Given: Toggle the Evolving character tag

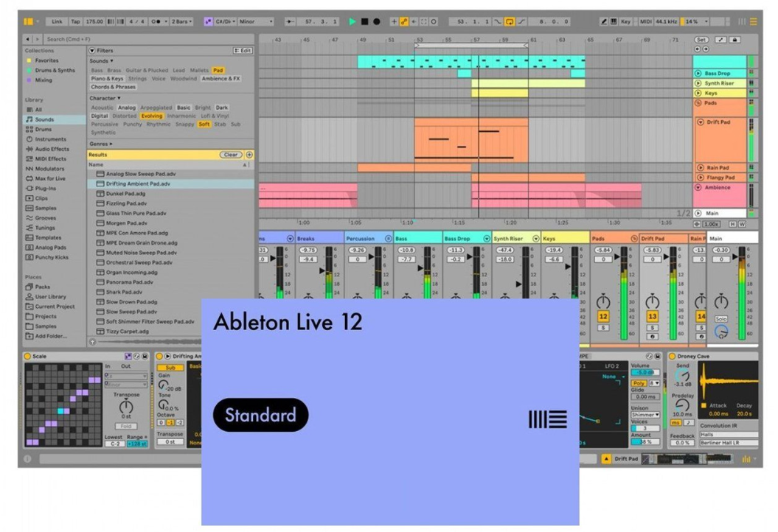Looking at the screenshot, I should (x=151, y=116).
